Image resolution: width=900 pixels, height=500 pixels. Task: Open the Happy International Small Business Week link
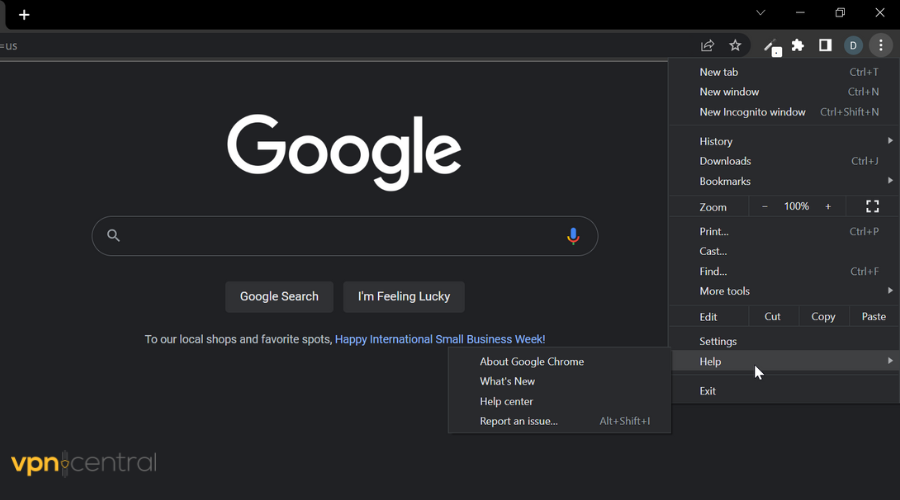point(440,339)
